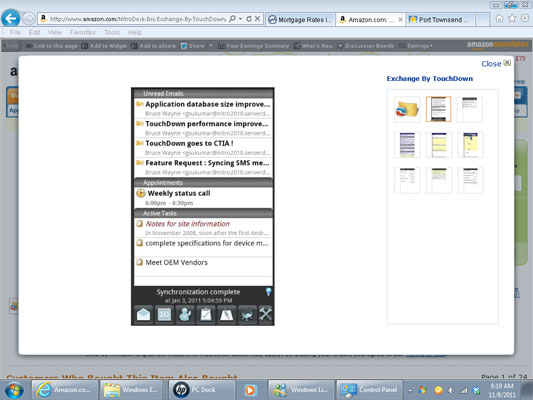Click the Stop loading X icon
Image resolution: width=533 pixels, height=400 pixels.
258,19
